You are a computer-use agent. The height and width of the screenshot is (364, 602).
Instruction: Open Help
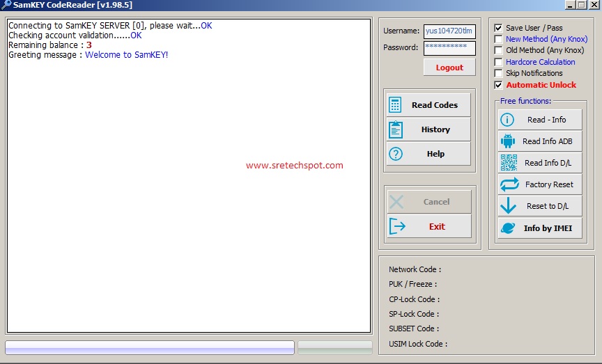(x=429, y=154)
